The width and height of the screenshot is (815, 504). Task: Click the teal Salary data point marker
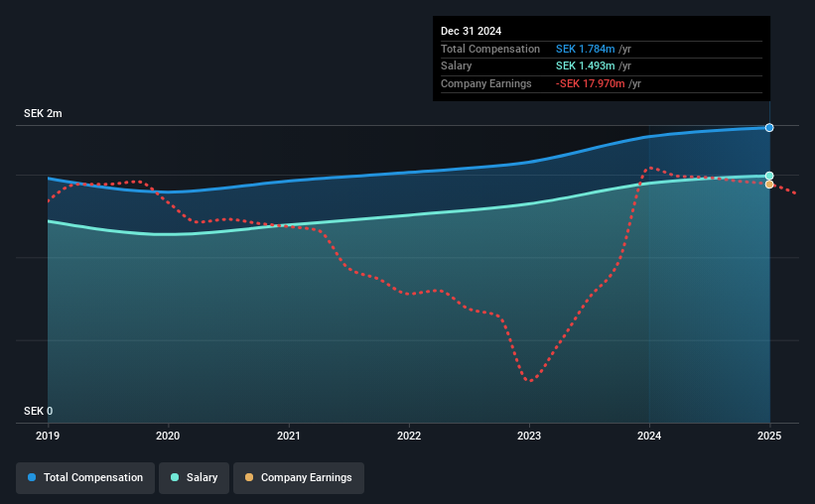[769, 176]
